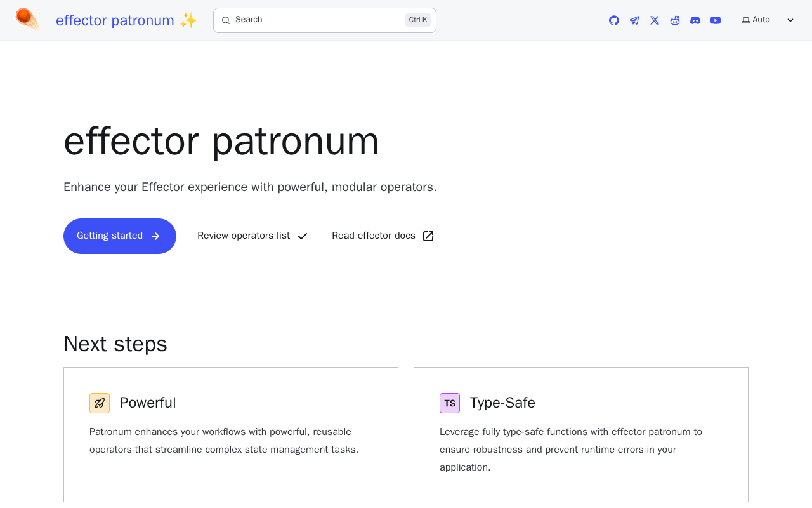Click the magnifier icon in search bar

226,20
